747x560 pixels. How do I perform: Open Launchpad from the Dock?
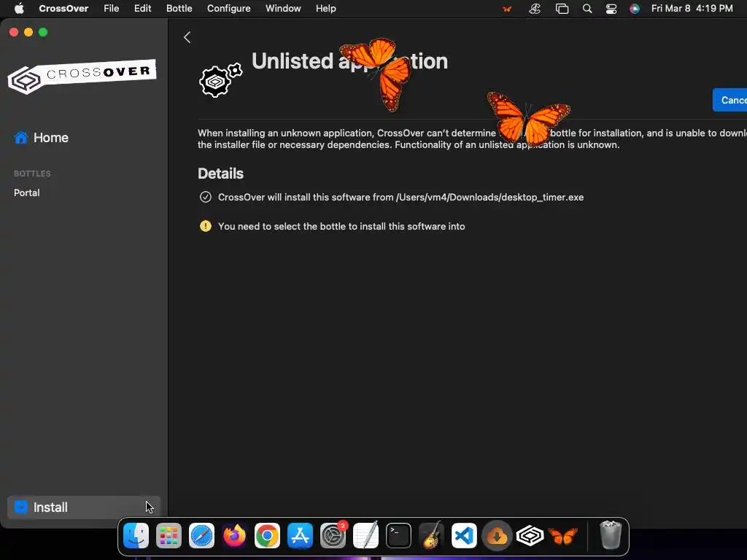click(x=169, y=535)
